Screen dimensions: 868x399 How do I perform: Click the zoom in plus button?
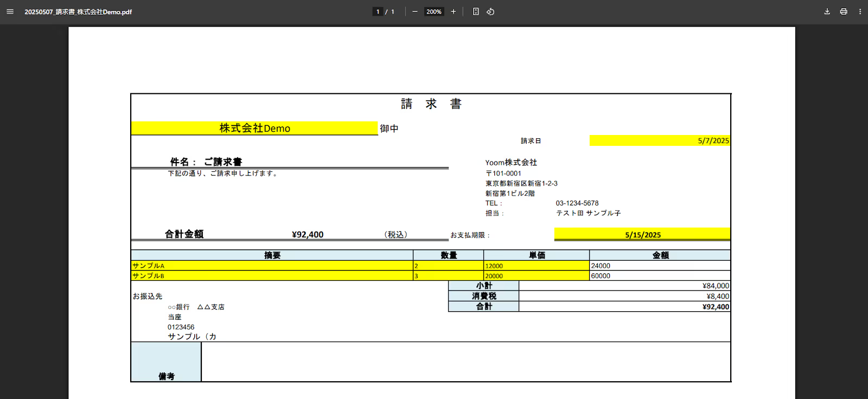[x=454, y=11]
